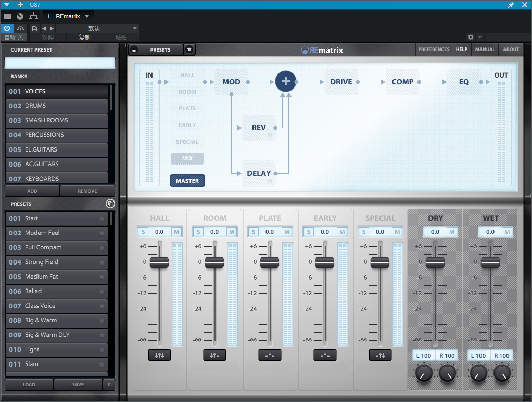
Task: Open the HELP menu
Action: pos(461,49)
